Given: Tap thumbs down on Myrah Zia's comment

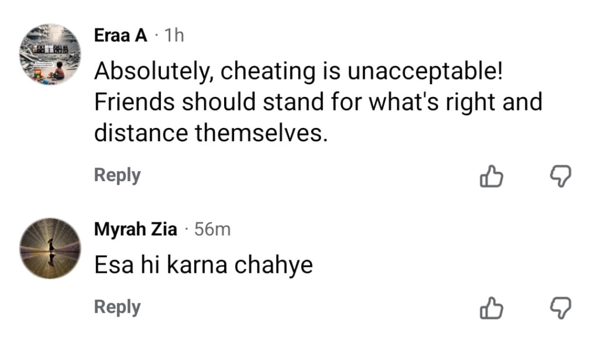Looking at the screenshot, I should click(561, 308).
